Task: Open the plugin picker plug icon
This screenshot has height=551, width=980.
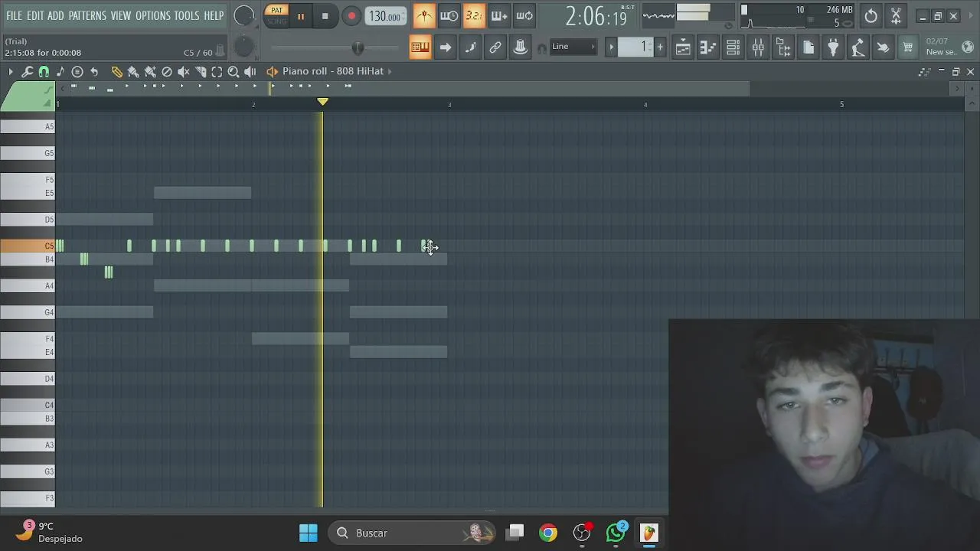Action: [x=833, y=47]
